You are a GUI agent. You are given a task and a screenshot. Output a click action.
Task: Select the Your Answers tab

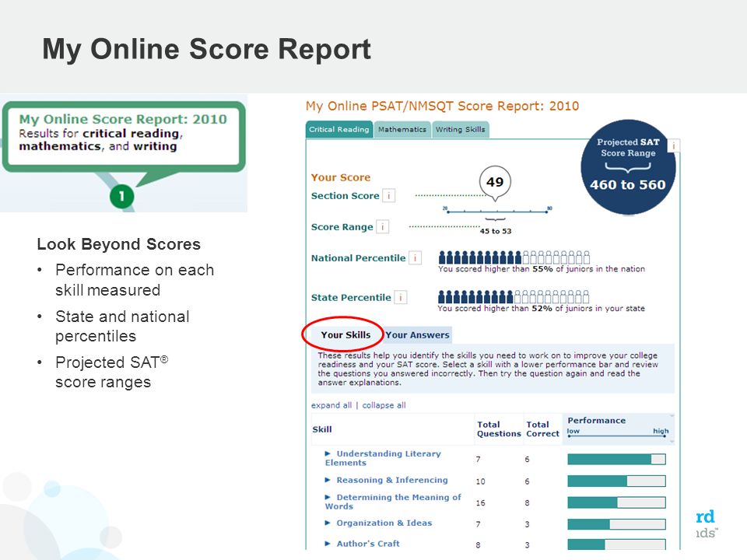click(417, 334)
